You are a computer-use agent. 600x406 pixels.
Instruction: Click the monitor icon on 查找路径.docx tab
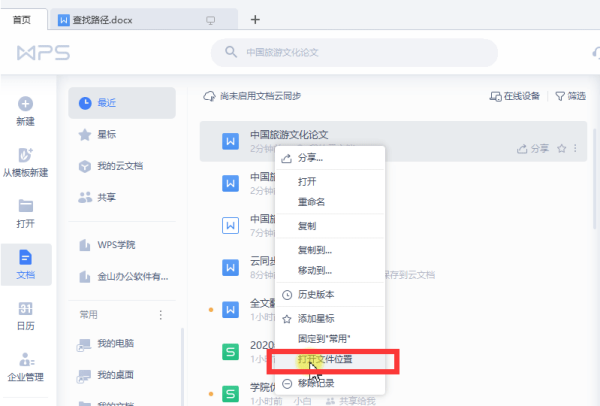pos(210,20)
